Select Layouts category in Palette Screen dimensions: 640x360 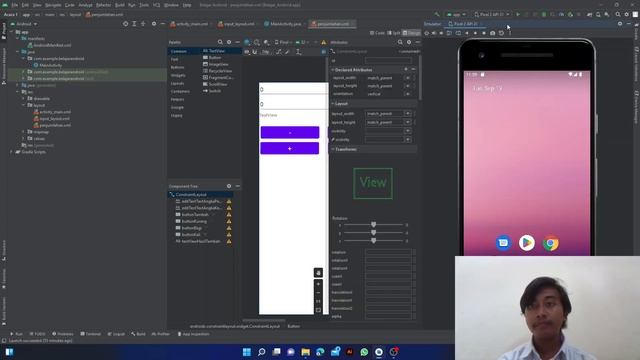pyautogui.click(x=178, y=83)
